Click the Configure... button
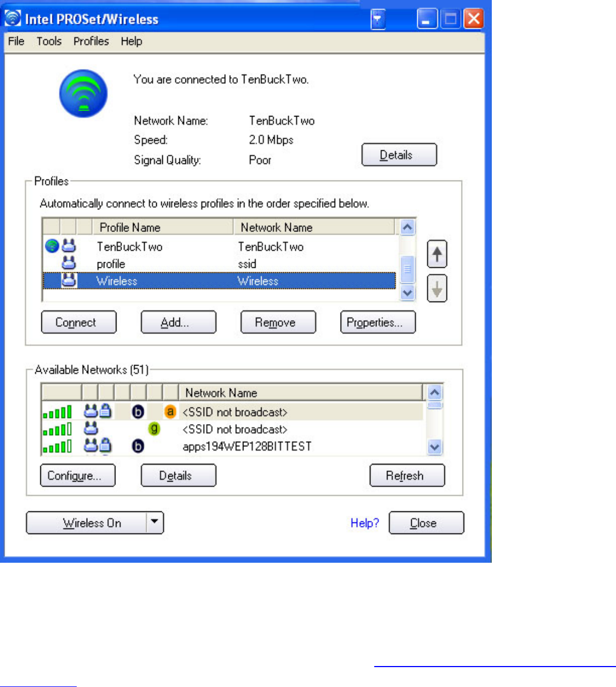 [78, 475]
